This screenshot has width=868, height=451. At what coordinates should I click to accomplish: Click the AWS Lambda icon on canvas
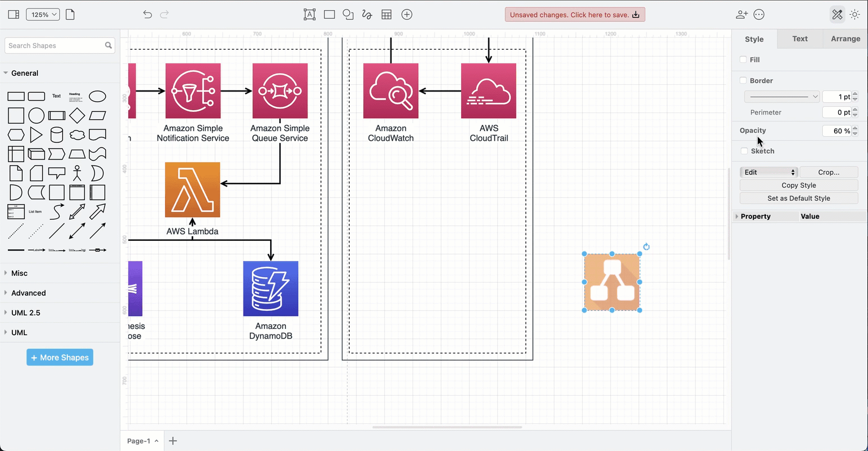(x=192, y=190)
